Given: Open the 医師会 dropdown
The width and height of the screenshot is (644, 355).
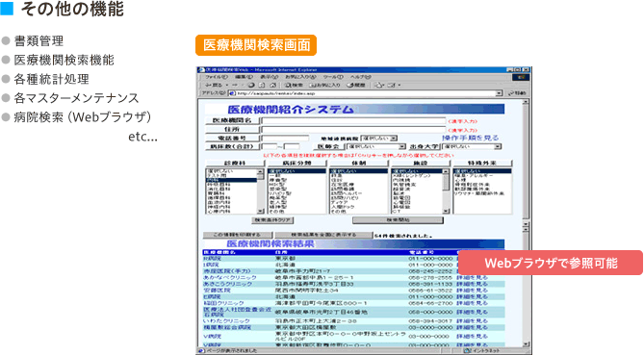Looking at the screenshot, I should (375, 146).
